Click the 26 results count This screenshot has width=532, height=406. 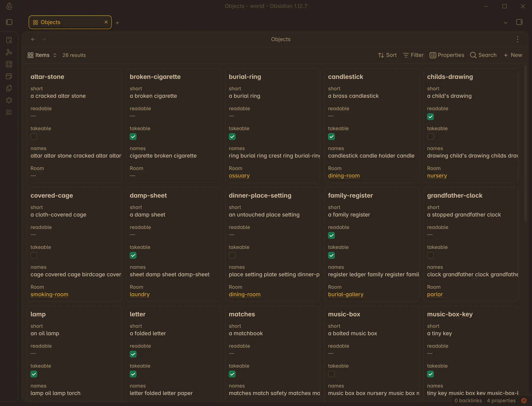click(x=74, y=55)
